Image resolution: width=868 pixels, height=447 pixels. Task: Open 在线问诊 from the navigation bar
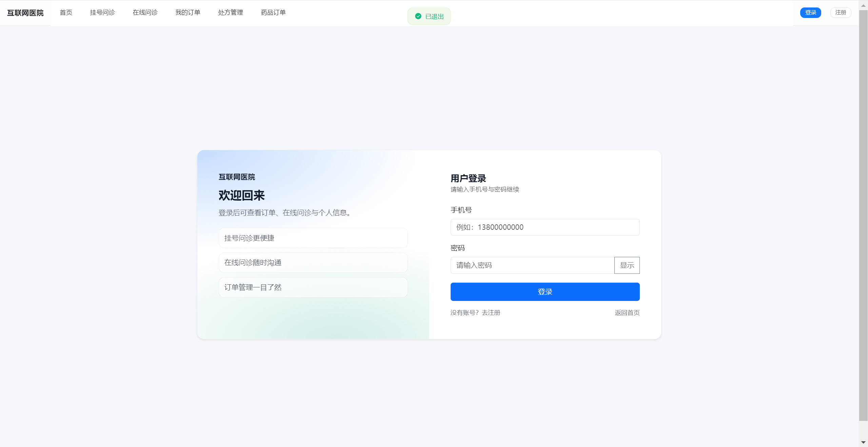tap(145, 13)
